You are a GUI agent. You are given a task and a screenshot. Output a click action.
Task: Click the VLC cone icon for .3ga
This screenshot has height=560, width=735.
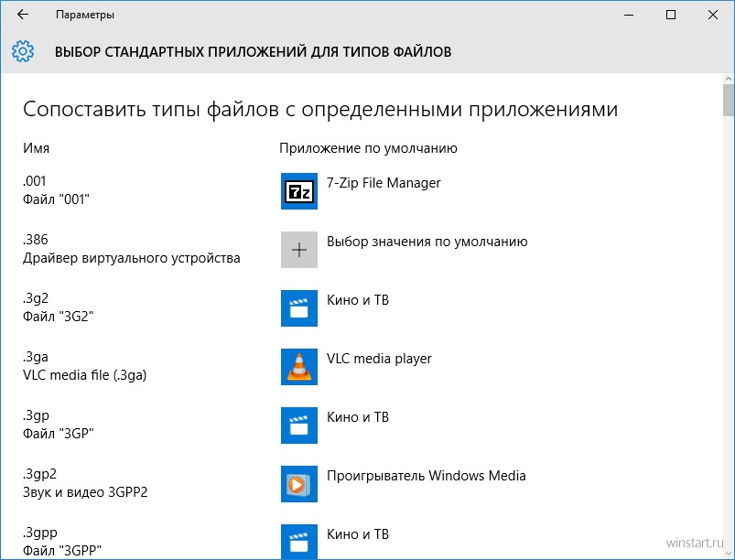(x=298, y=367)
